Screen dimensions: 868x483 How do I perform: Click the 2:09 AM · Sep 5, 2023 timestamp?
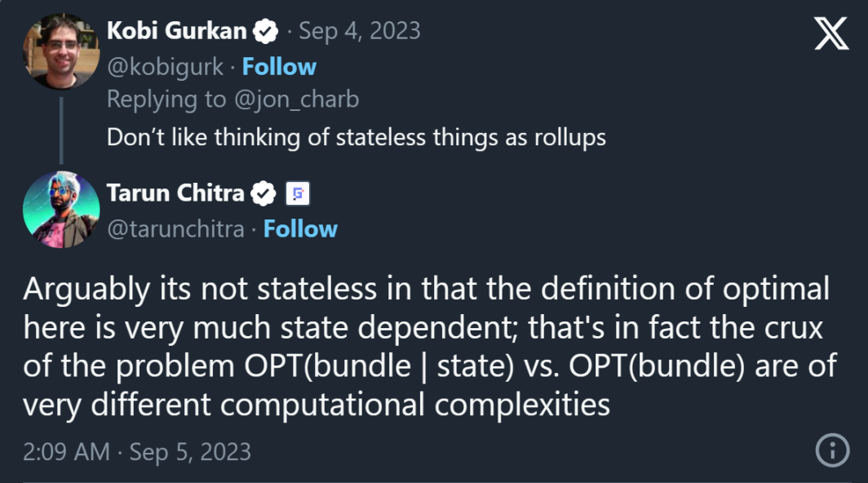click(x=137, y=451)
